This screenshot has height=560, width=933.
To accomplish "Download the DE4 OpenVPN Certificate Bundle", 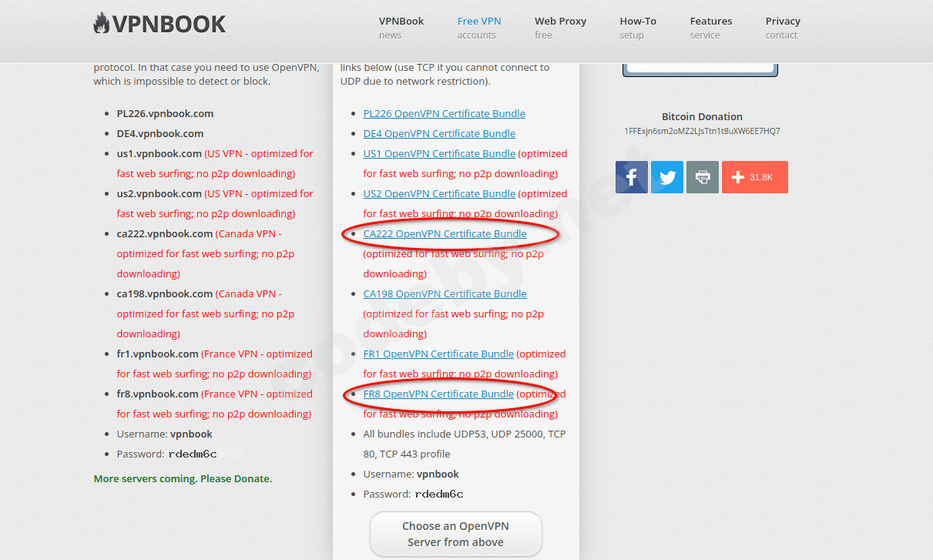I will (x=438, y=133).
